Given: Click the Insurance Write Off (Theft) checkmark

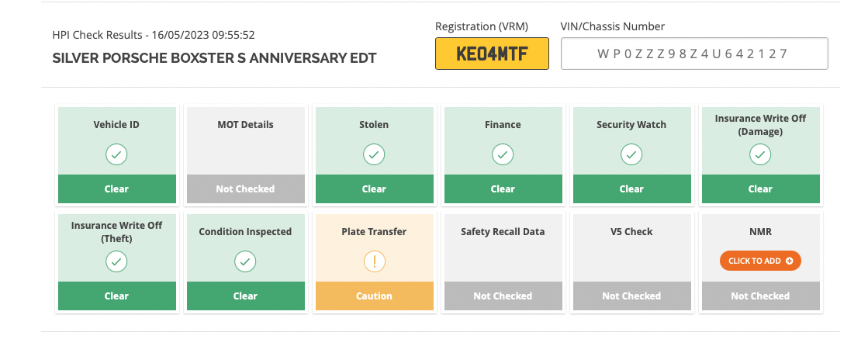Looking at the screenshot, I should click(x=116, y=261).
